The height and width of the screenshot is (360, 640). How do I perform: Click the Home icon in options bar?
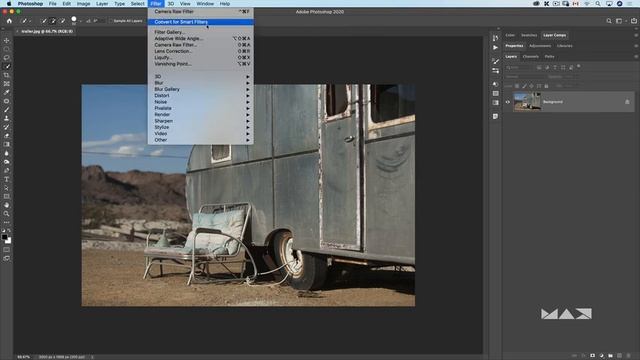(9, 20)
